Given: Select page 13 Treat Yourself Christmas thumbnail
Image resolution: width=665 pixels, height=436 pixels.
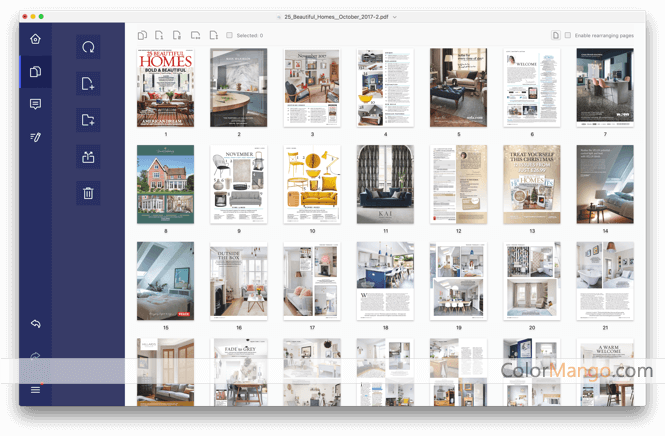Looking at the screenshot, I should point(531,184).
